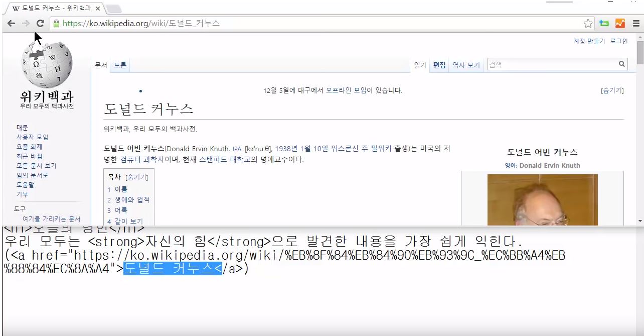Open 계정 만들기 link
Image resolution: width=644 pixels, height=336 pixels.
point(589,41)
